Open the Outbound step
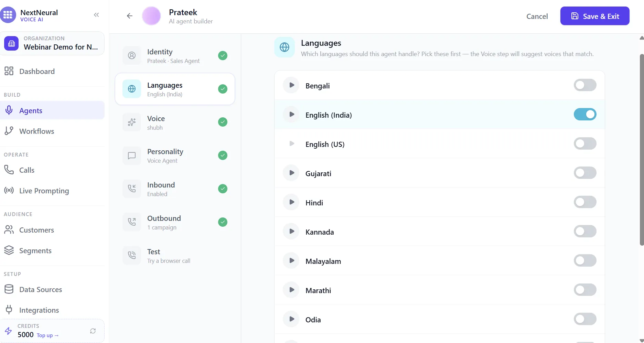This screenshot has height=343, width=644. click(175, 222)
